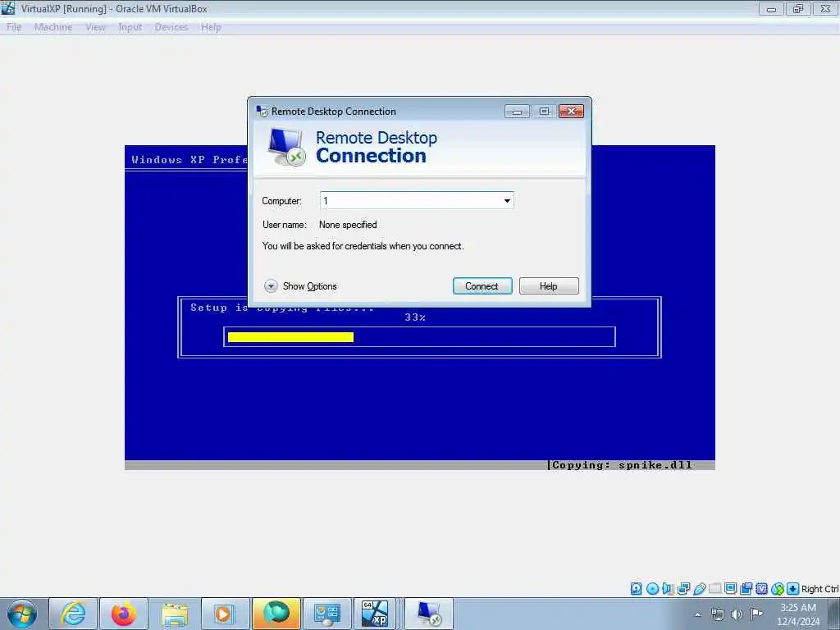Image resolution: width=840 pixels, height=630 pixels.
Task: Show hidden system tray icons
Action: (x=697, y=614)
